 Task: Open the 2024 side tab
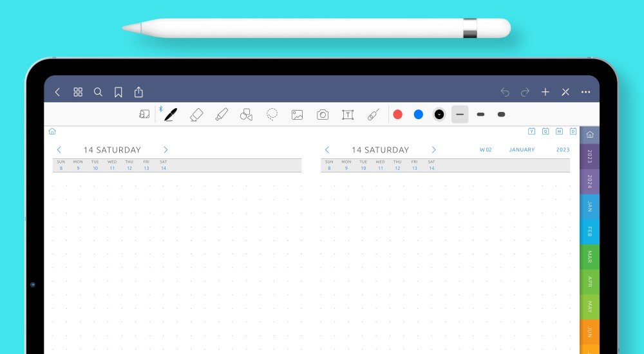(x=590, y=182)
